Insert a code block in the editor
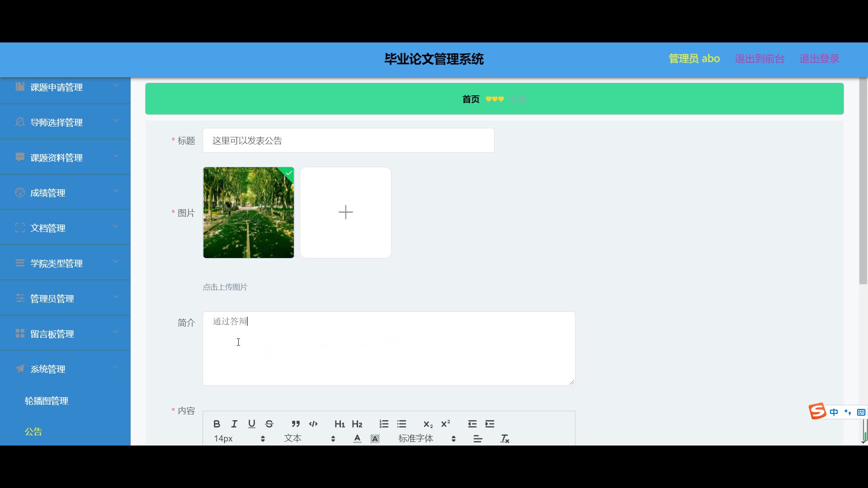This screenshot has width=868, height=488. click(x=313, y=424)
